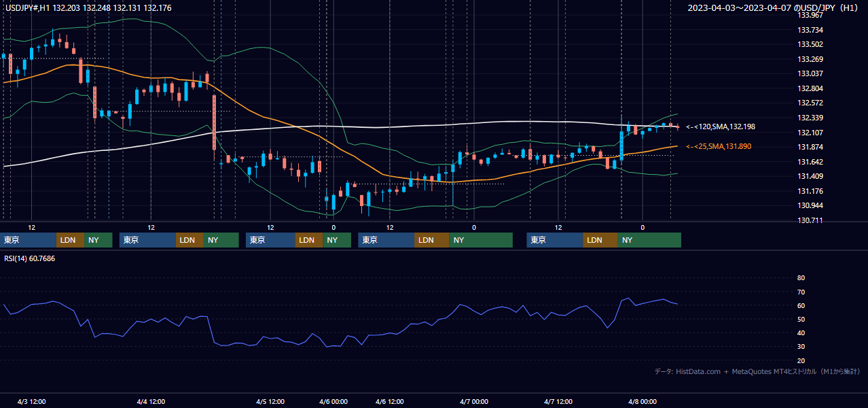Click price axis label 132.572
The width and height of the screenshot is (868, 408).
pos(810,103)
